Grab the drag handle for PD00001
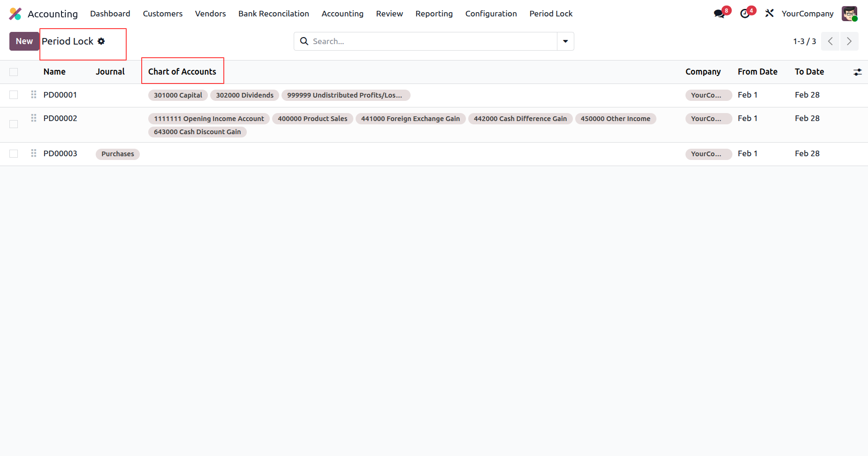This screenshot has height=456, width=868. click(x=34, y=95)
